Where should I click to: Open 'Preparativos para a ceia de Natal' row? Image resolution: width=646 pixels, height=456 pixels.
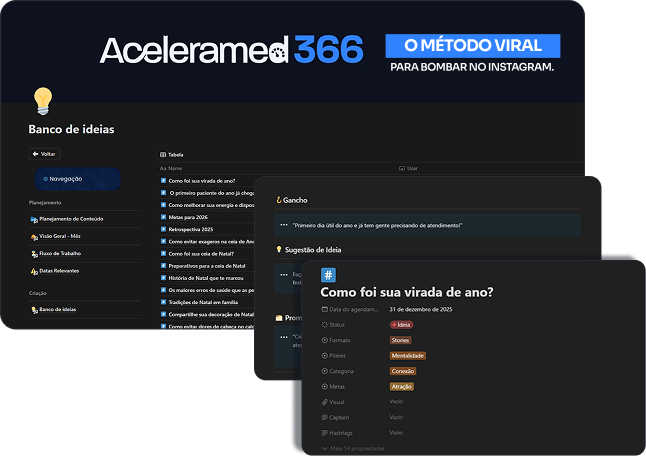click(x=207, y=266)
